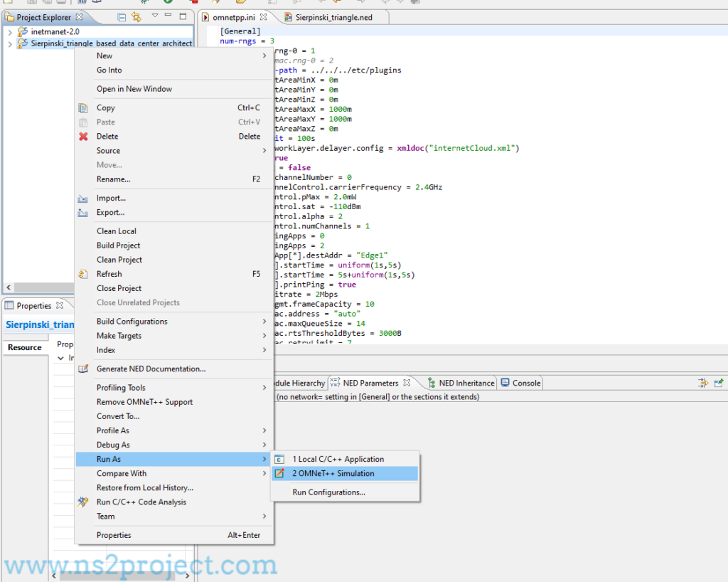Toggle Link with Editor in Project Explorer

pos(136,17)
